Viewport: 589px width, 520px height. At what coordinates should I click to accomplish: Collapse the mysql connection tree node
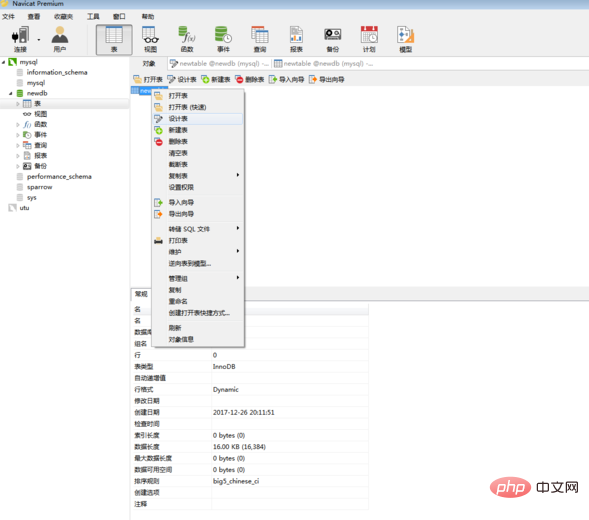tap(3, 62)
